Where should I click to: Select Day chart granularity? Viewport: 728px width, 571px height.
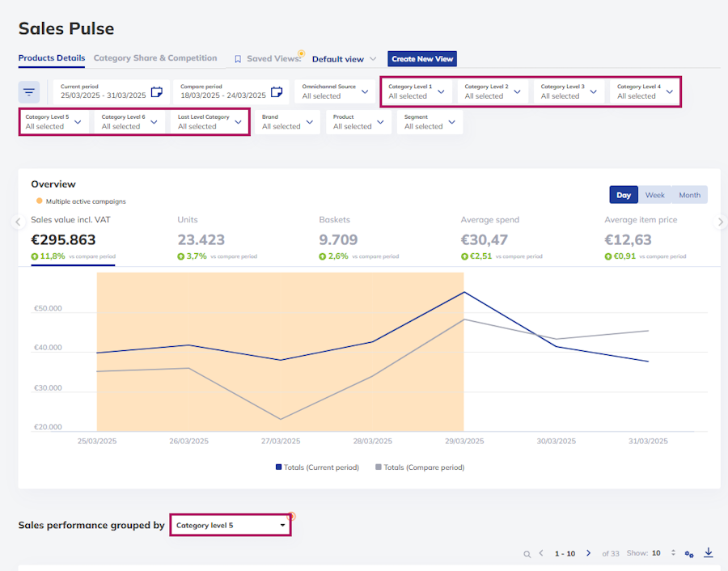[624, 195]
